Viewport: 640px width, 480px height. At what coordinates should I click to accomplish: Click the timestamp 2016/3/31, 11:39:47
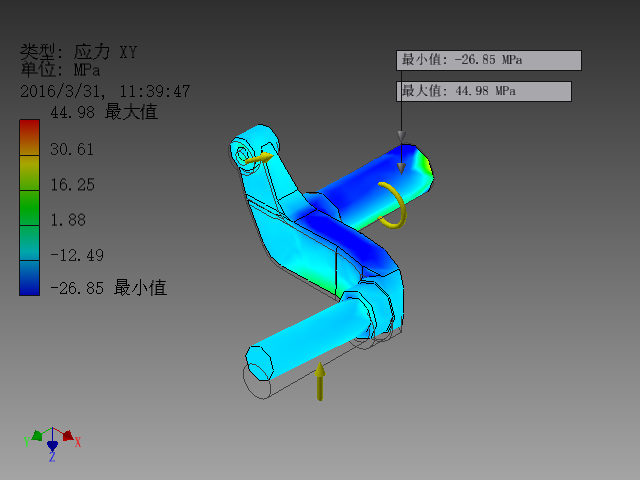coord(105,91)
